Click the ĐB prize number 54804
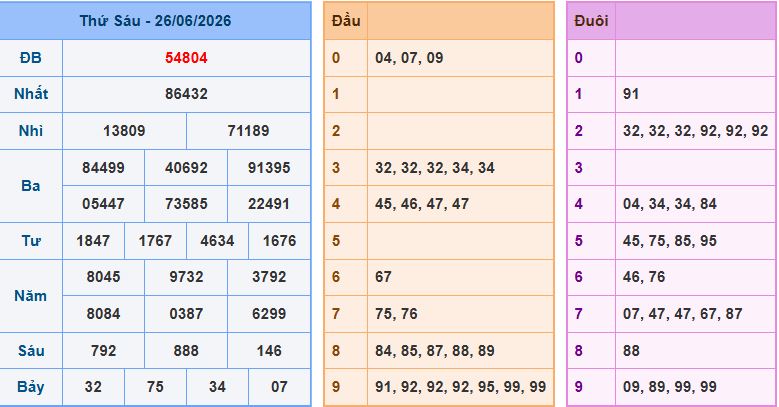This screenshot has width=779, height=407. 186,58
